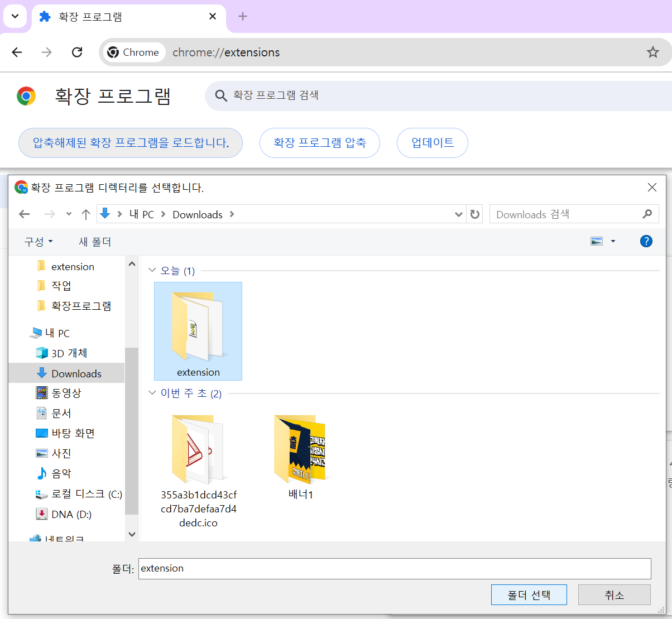Reload the Chrome extensions page
Screen dimensions: 672x619
[x=77, y=52]
